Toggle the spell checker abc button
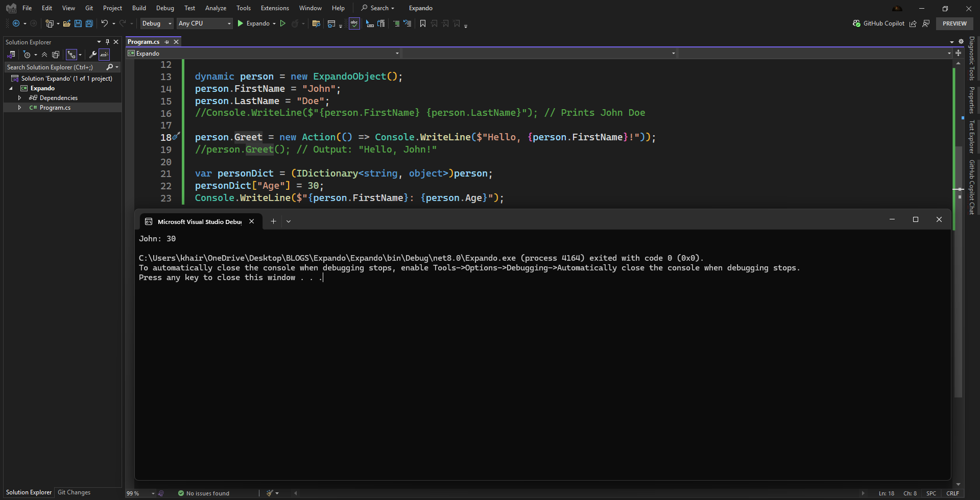This screenshot has height=500, width=980. 354,23
